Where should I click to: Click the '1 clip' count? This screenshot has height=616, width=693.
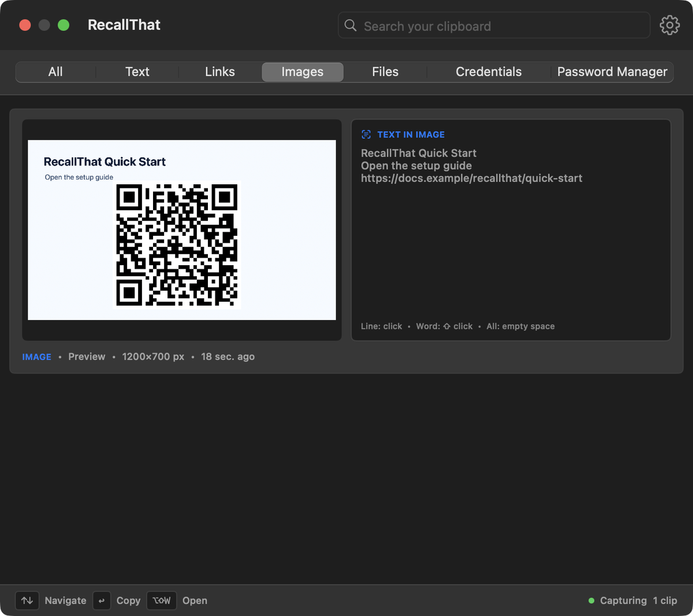[665, 601]
